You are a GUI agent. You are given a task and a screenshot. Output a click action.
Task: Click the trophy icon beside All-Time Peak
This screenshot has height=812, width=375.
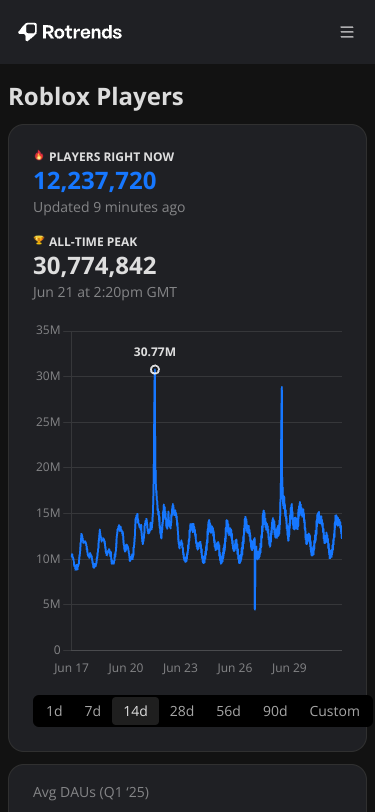pos(38,240)
